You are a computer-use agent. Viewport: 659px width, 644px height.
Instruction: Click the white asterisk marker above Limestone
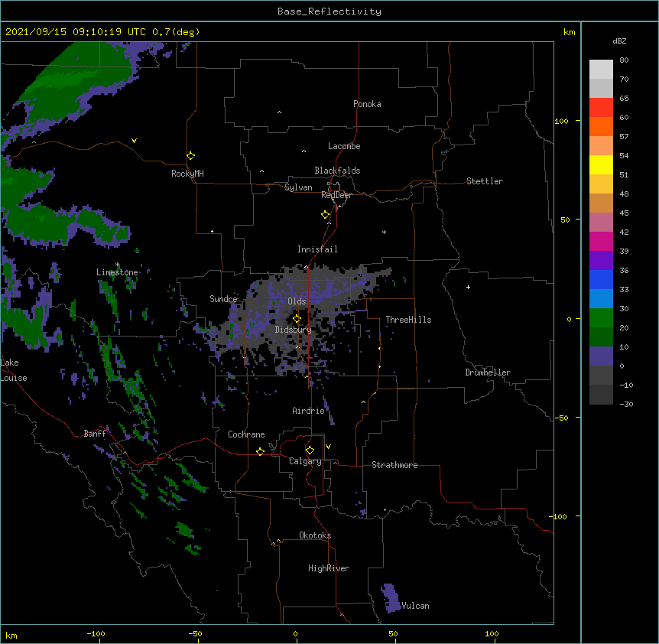(118, 265)
